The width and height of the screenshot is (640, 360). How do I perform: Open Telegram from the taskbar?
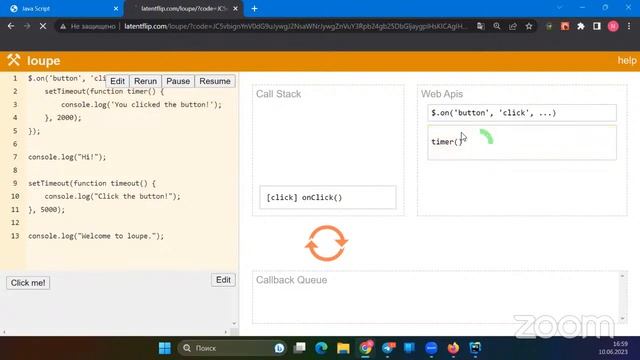click(x=388, y=348)
